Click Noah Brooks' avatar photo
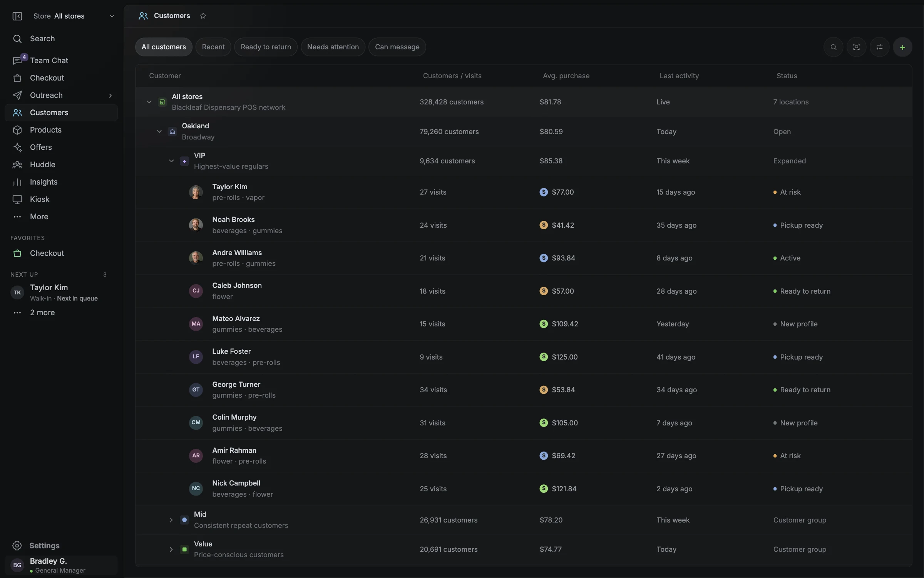924x578 pixels. click(x=196, y=225)
